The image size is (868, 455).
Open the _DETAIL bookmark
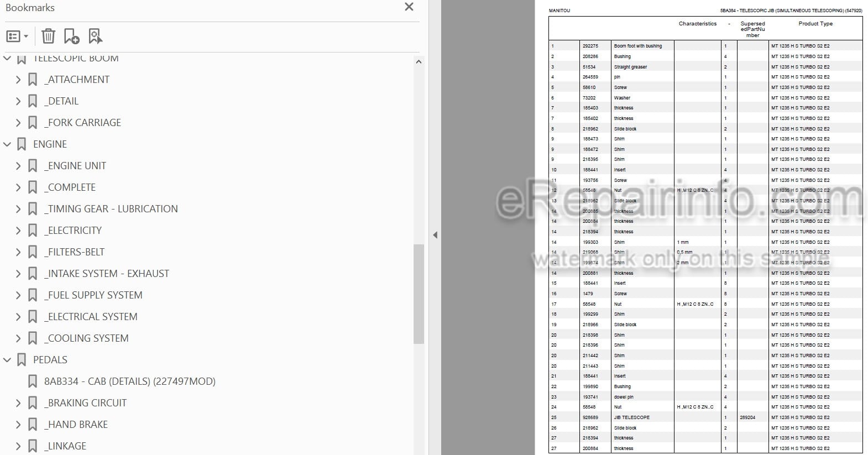click(61, 101)
